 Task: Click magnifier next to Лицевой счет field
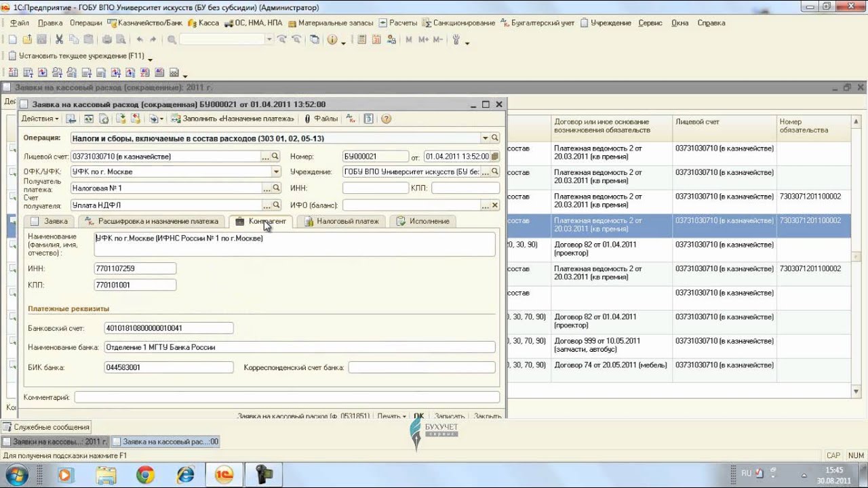tap(275, 157)
